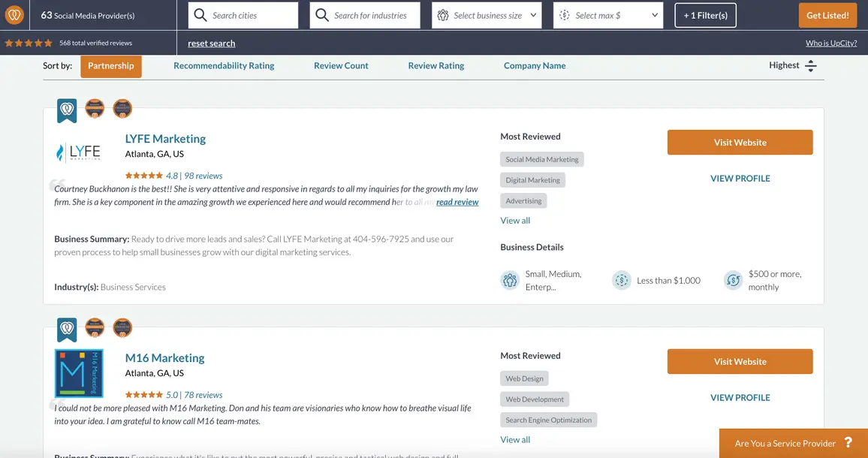Open the Select business size dropdown
868x458 pixels.
(x=487, y=15)
